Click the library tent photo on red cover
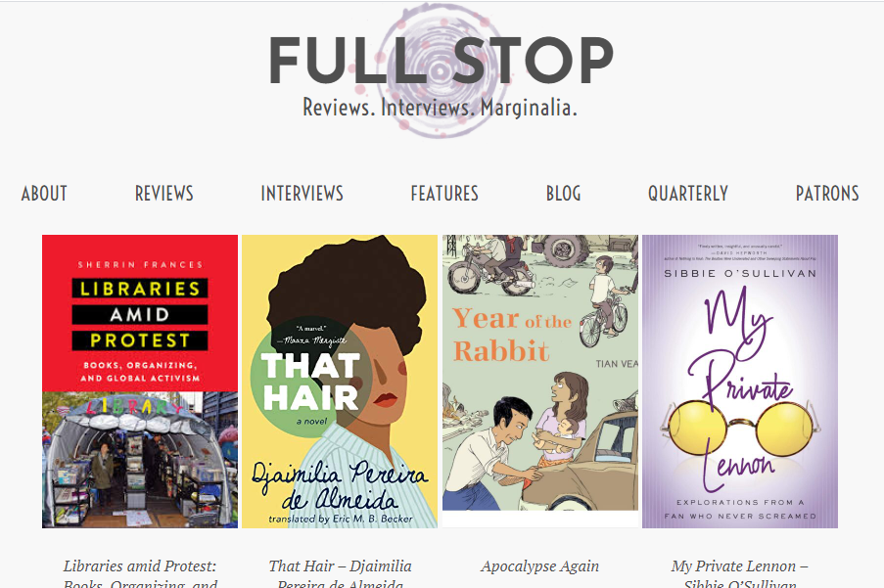Viewport: 884px width, 588px height. point(140,460)
